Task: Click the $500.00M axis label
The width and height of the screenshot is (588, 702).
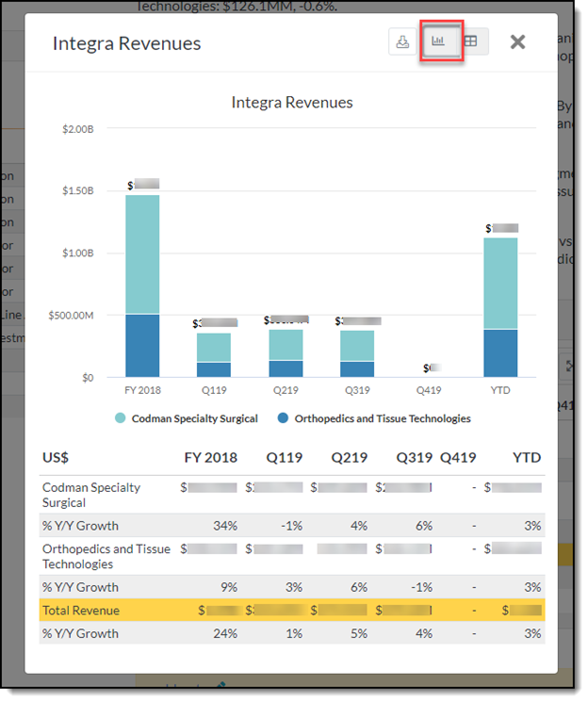Action: [72, 316]
